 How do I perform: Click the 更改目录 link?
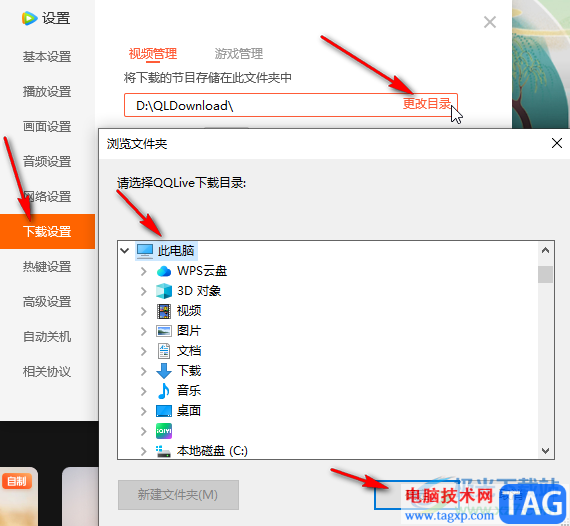[x=426, y=104]
